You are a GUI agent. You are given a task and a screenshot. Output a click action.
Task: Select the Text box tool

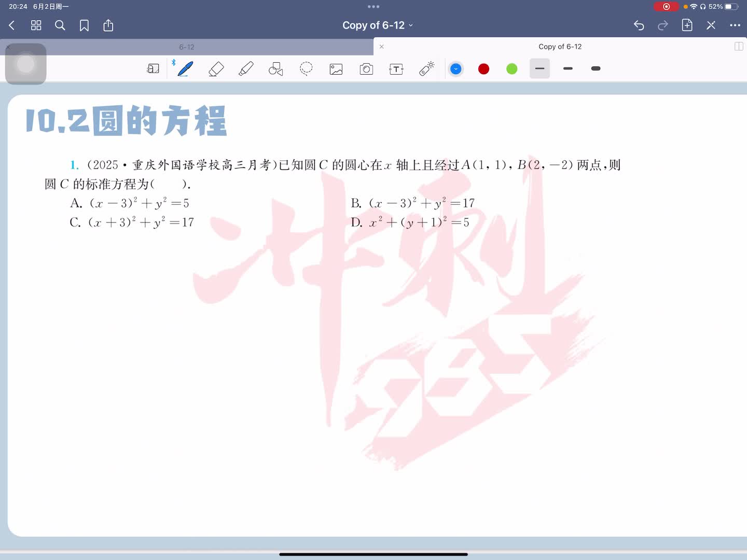[396, 69]
